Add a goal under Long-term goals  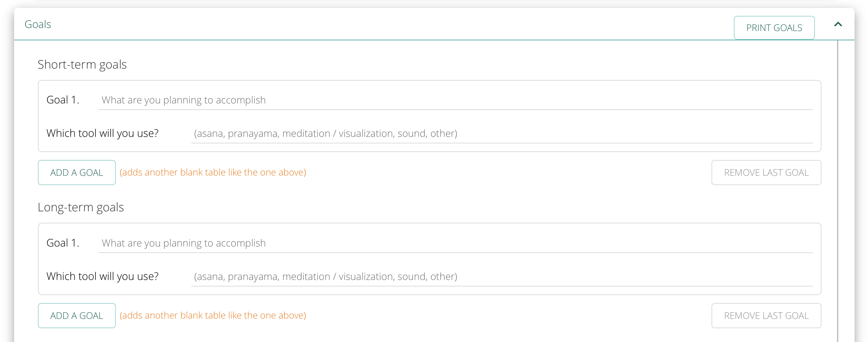[x=77, y=315]
